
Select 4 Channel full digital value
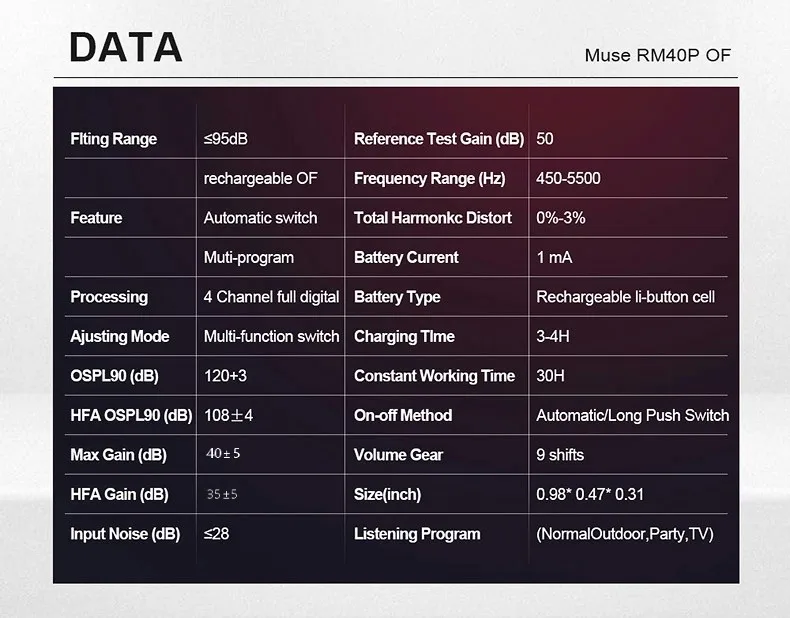click(271, 297)
